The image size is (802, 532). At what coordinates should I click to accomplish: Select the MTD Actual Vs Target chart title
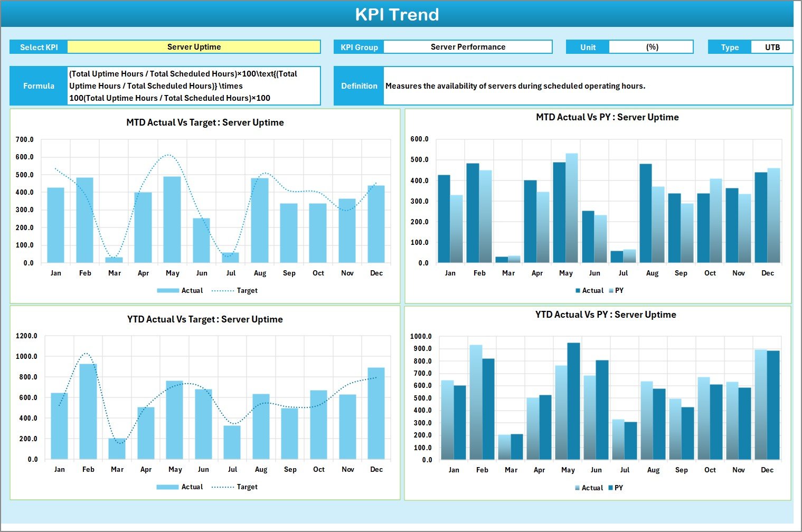point(204,122)
